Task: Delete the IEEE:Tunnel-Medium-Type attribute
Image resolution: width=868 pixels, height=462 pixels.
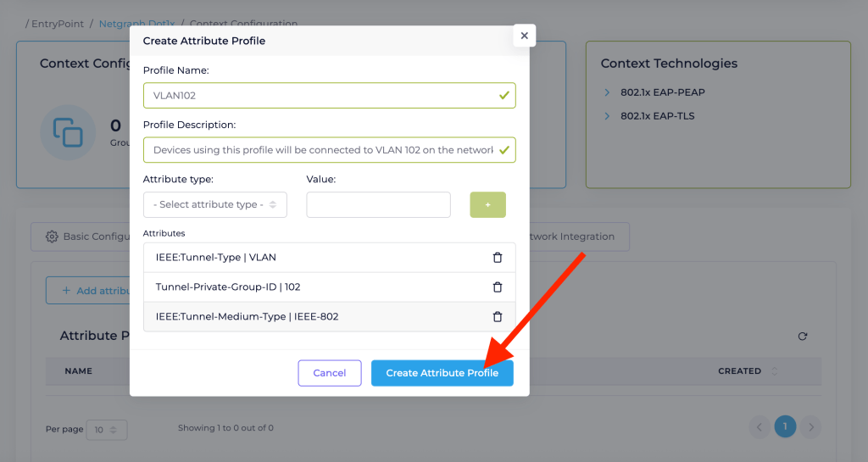Action: [498, 317]
